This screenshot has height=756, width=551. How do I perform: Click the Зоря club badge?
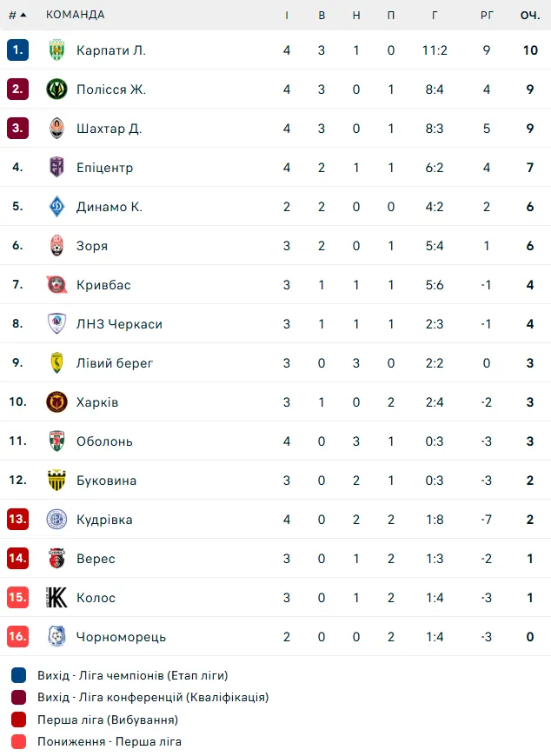pos(56,245)
